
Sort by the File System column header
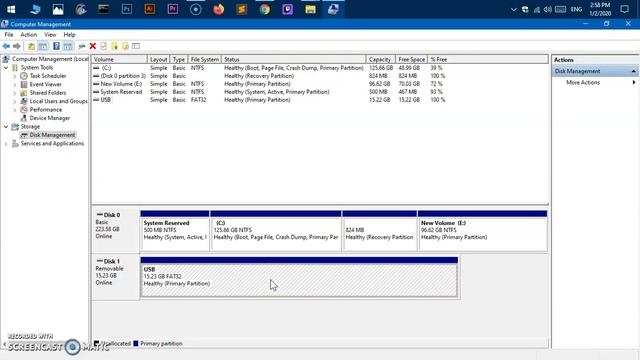point(204,59)
